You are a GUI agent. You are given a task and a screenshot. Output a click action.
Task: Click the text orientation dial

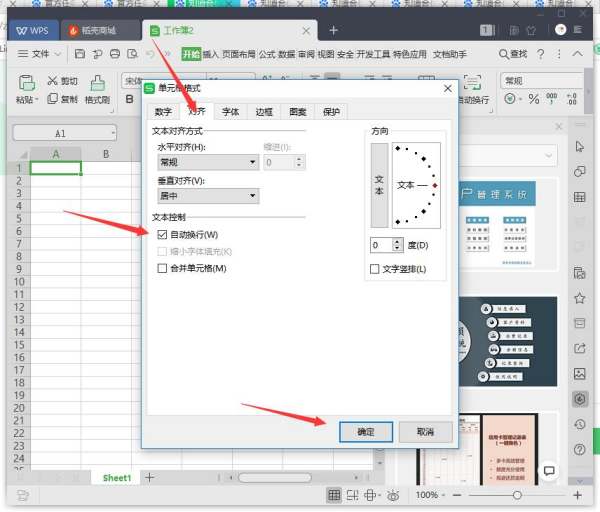click(416, 185)
